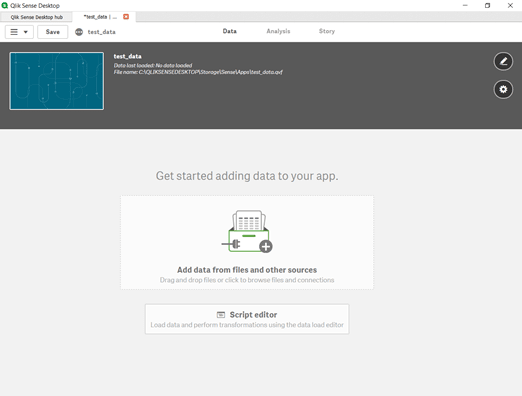Click the Qlik logo in title bar

pyautogui.click(x=5, y=5)
